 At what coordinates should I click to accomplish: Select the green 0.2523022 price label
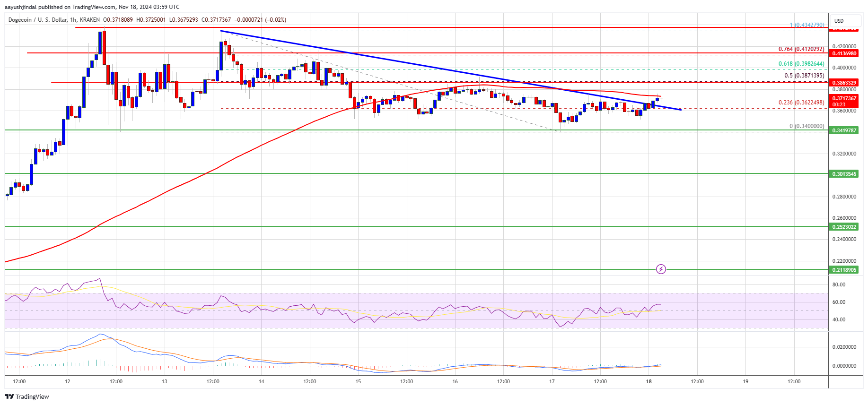(x=844, y=227)
